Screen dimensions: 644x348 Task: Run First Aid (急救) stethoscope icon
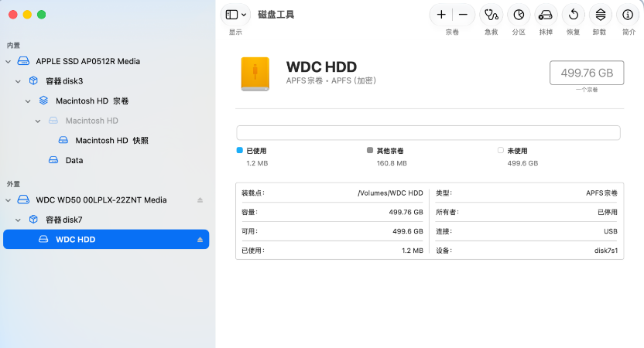tap(492, 15)
